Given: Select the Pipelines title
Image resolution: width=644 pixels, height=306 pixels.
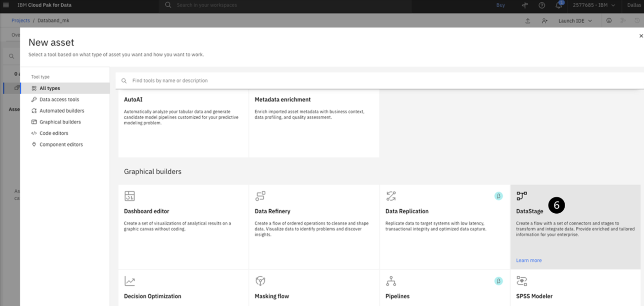Looking at the screenshot, I should 397,296.
